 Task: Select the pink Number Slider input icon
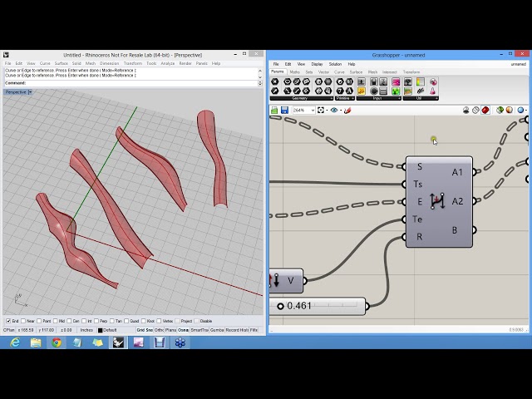coord(396,82)
